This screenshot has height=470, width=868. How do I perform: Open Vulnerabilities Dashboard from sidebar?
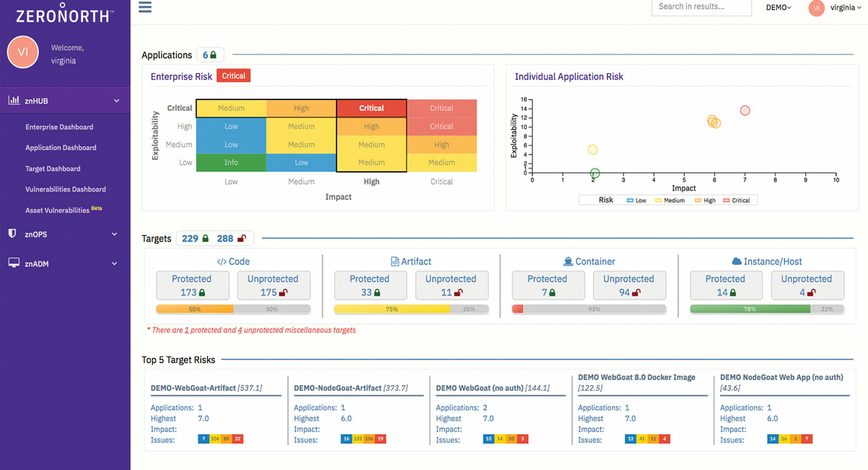point(66,189)
